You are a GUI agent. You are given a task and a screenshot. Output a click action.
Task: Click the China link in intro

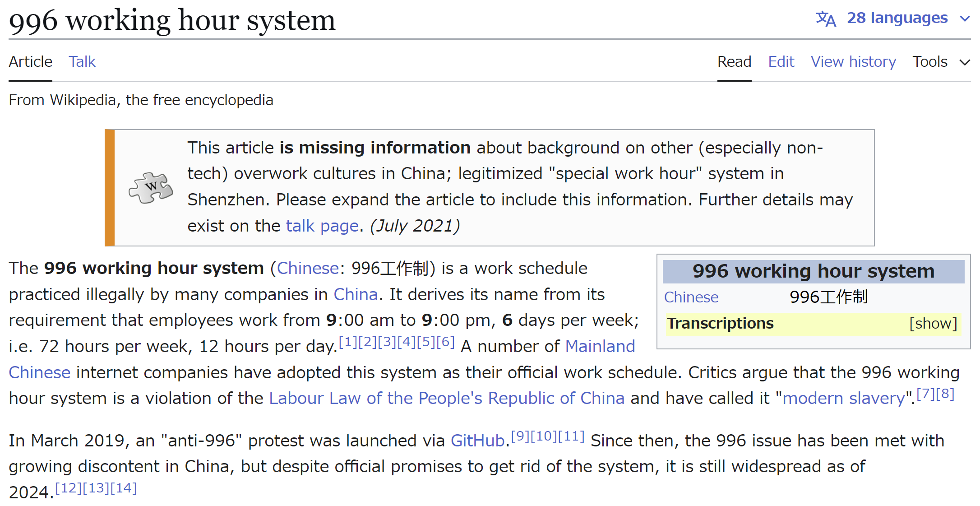click(355, 295)
